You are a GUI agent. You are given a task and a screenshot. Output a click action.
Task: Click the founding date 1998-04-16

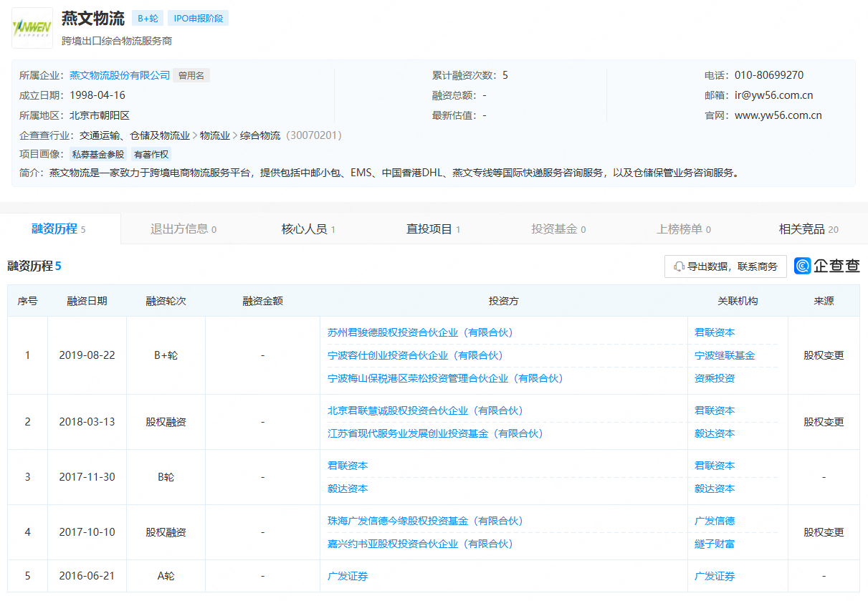tap(97, 95)
